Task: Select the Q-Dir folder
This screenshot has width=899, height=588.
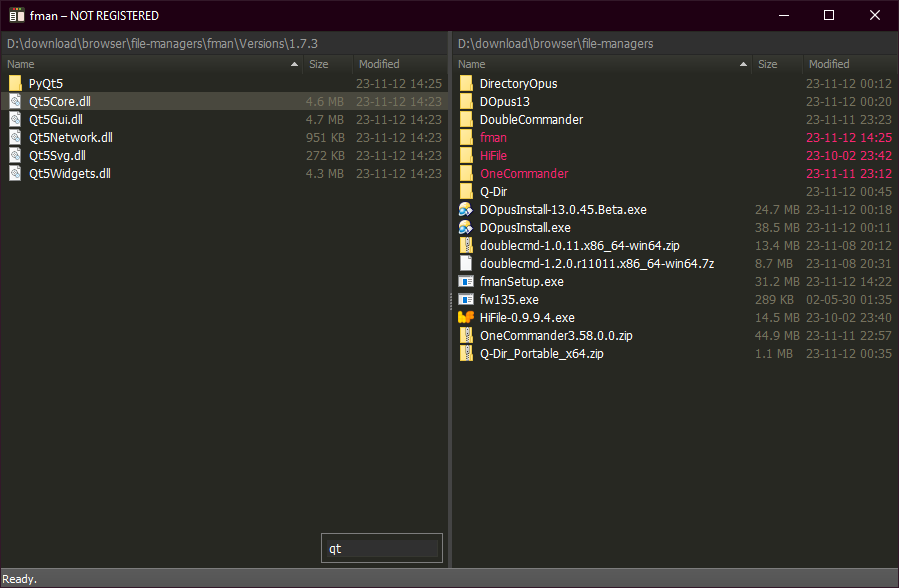Action: (x=493, y=192)
